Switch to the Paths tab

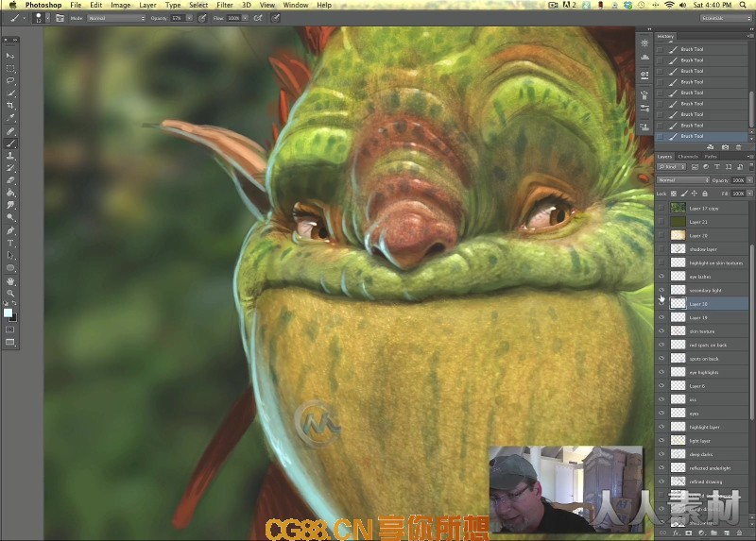click(711, 156)
